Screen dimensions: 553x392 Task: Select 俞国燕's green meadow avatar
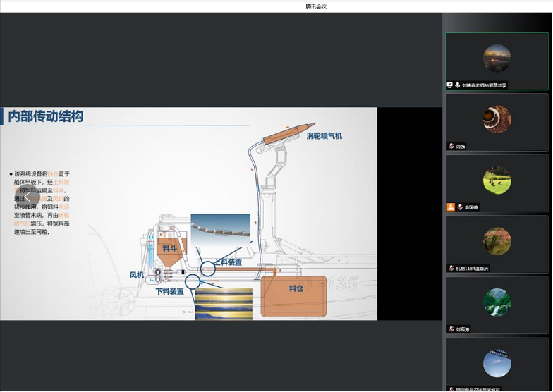(x=497, y=180)
